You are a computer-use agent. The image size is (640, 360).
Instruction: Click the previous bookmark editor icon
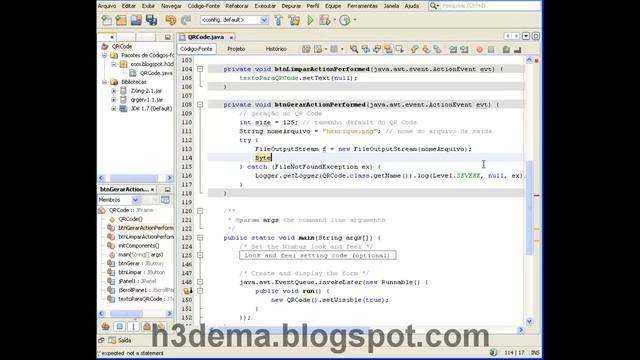(414, 49)
